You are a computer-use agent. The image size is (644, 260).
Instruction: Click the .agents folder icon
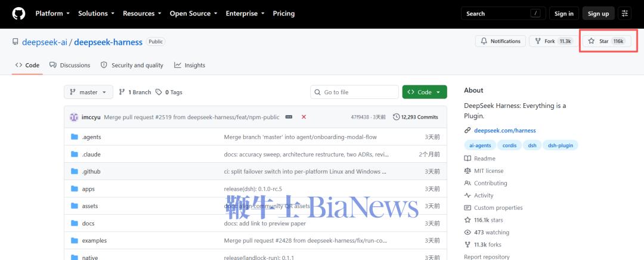[75, 137]
